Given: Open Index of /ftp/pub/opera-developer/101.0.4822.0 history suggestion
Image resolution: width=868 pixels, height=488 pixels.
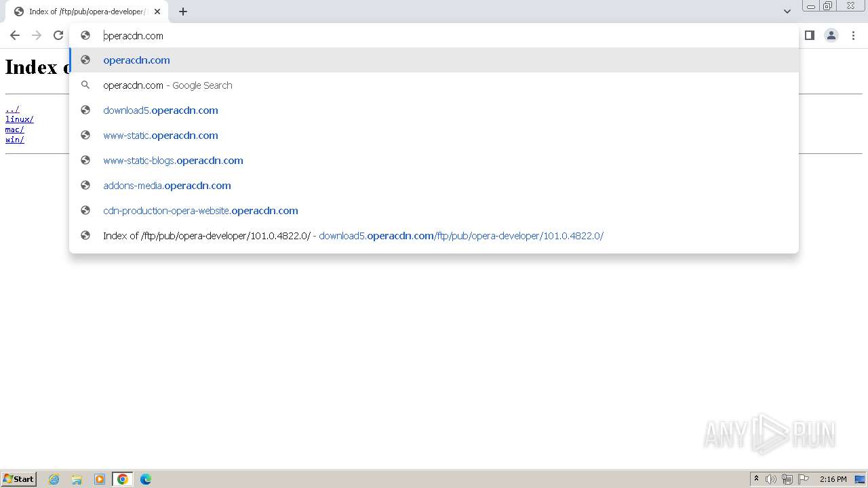Looking at the screenshot, I should click(x=434, y=236).
